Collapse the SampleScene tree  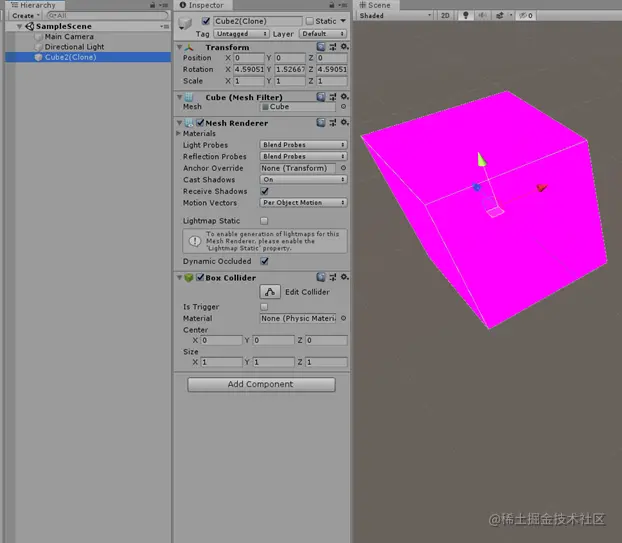tap(19, 26)
